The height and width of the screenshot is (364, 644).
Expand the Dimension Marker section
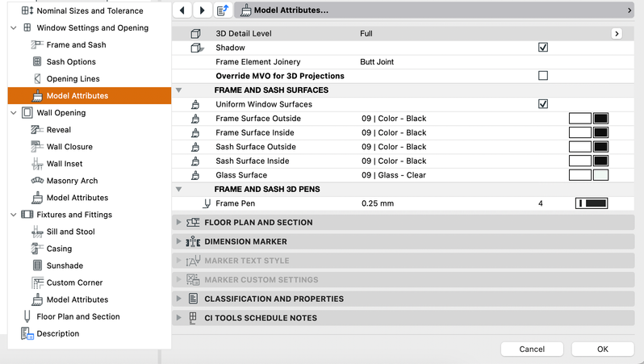(179, 242)
